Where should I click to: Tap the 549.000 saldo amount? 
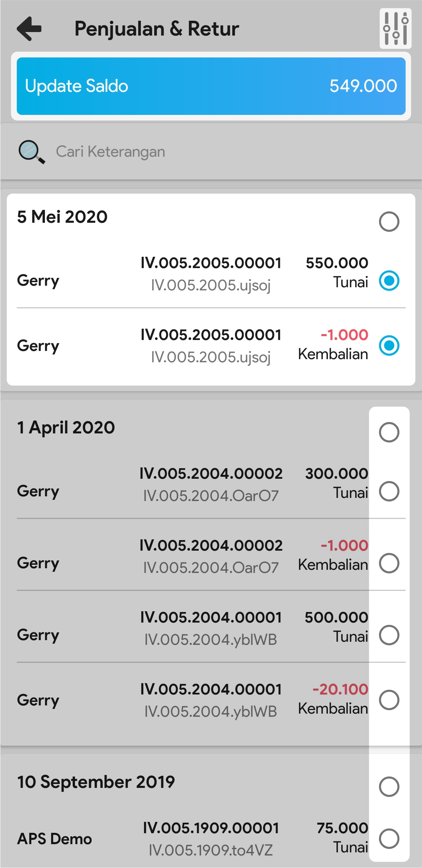tap(363, 86)
